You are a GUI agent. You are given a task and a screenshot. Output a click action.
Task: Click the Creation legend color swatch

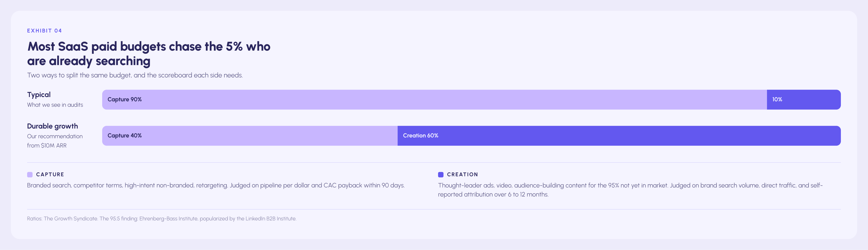click(x=441, y=175)
